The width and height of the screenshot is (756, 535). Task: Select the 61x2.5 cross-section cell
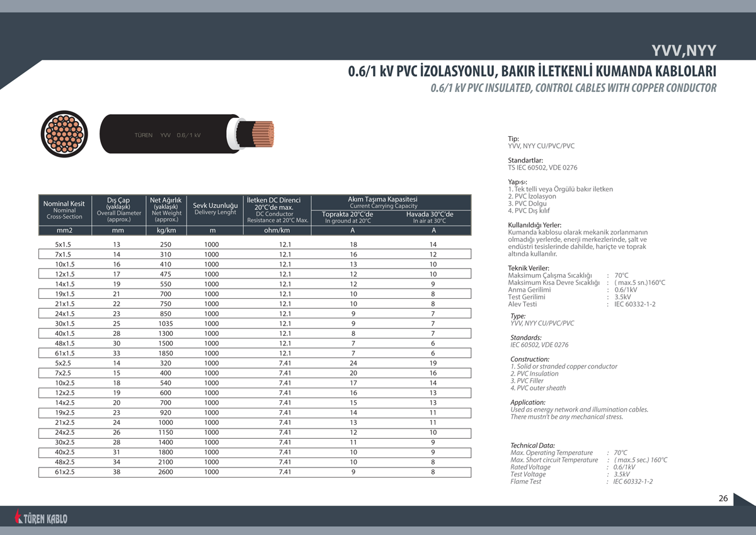pyautogui.click(x=65, y=471)
